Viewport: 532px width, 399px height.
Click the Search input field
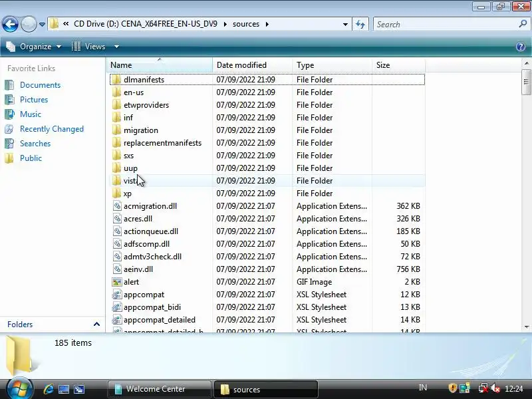[x=446, y=25]
